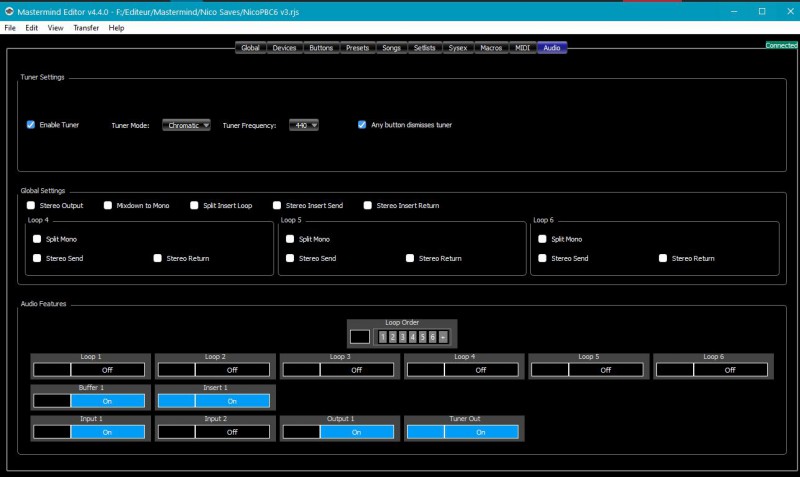Screen dimensions: 800x477
Task: Click loop order button 1
Action: [x=383, y=337]
